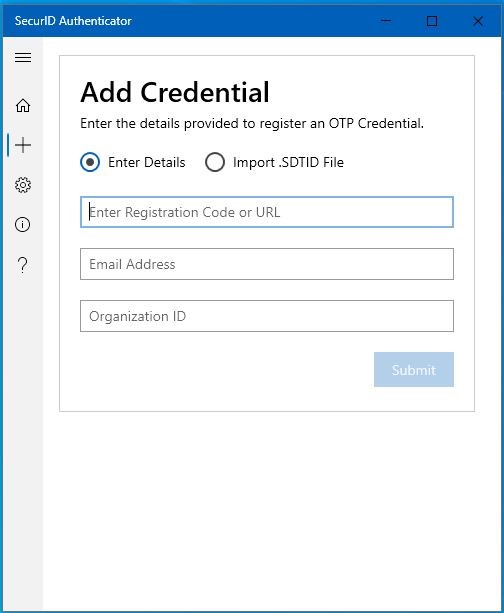Go to the Home page icon
Image resolution: width=504 pixels, height=613 pixels.
pos(23,105)
